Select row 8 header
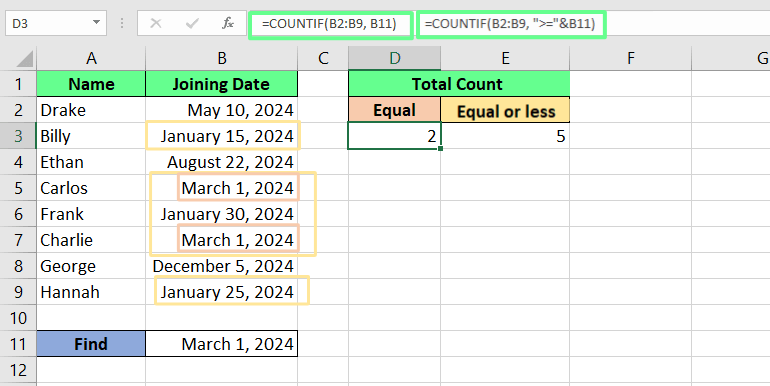Screen dimensions: 770x386 (x=18, y=266)
